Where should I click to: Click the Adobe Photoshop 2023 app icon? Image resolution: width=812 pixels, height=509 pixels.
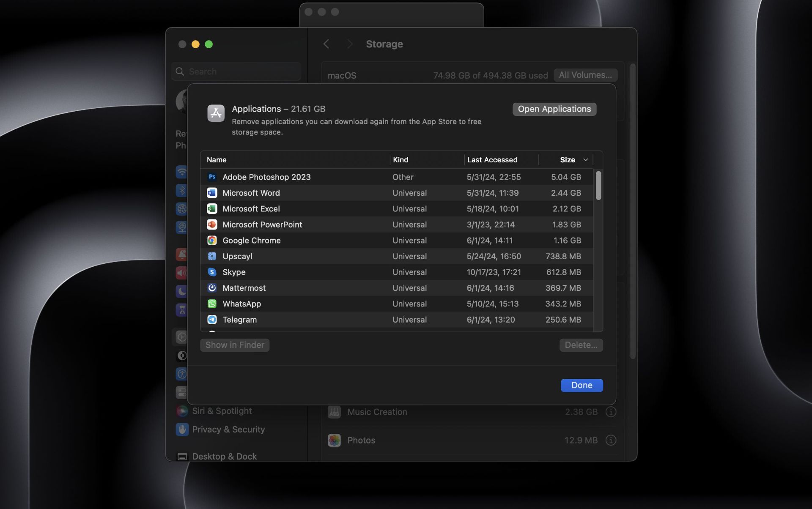(212, 177)
